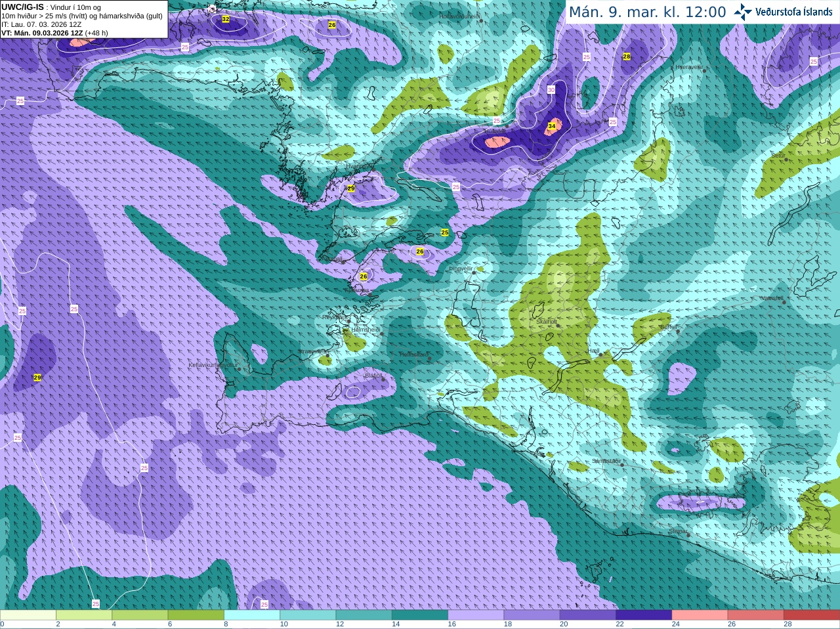Viewport: 840px width, 629px height.
Task: Select the Steinar station label
Action: pos(677,531)
